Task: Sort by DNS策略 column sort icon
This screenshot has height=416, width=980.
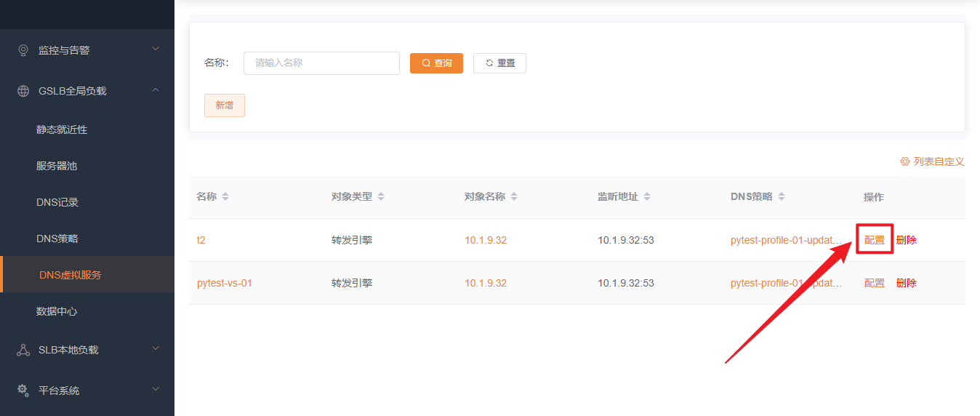Action: click(x=782, y=197)
